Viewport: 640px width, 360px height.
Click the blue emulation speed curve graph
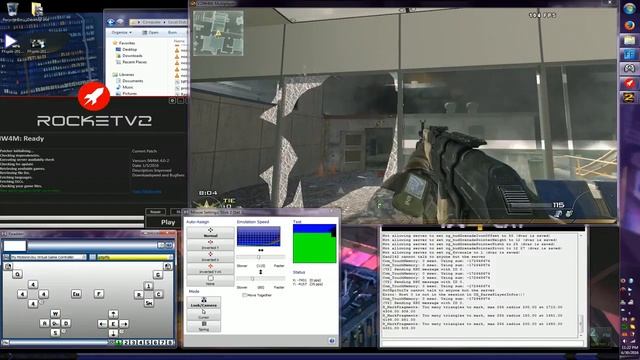click(259, 236)
